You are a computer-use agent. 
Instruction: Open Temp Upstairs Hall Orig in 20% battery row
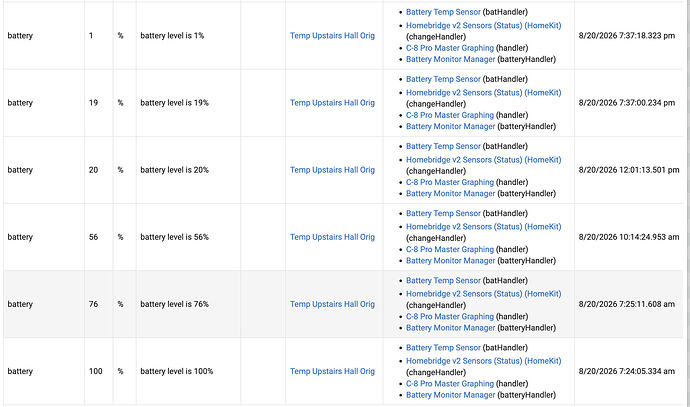point(332,170)
